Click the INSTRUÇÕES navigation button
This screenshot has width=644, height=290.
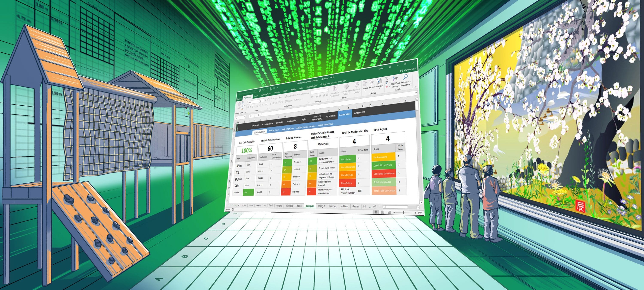pyautogui.click(x=359, y=113)
